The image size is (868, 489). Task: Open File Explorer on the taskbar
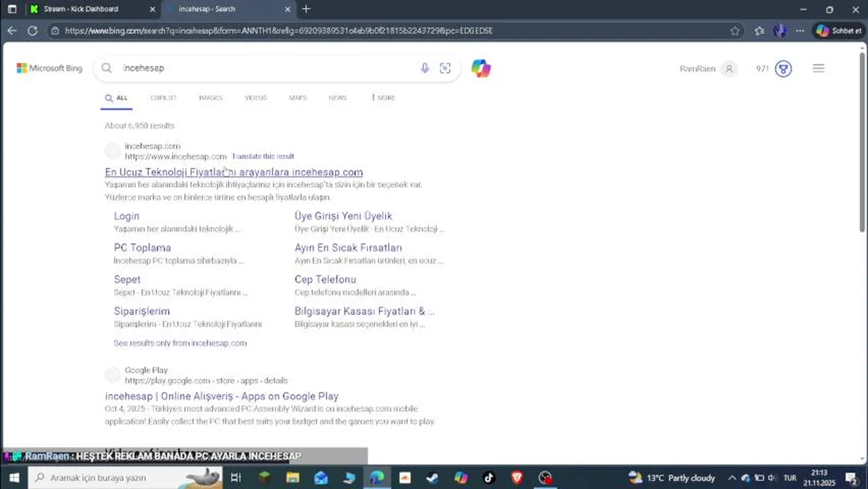click(x=293, y=477)
